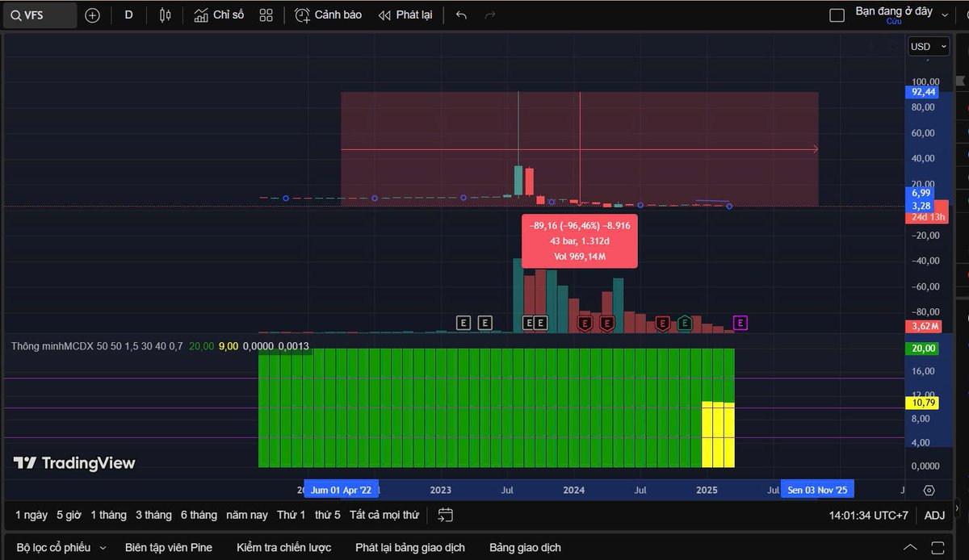Open the TradingView logo link
969x560 pixels.
[74, 463]
